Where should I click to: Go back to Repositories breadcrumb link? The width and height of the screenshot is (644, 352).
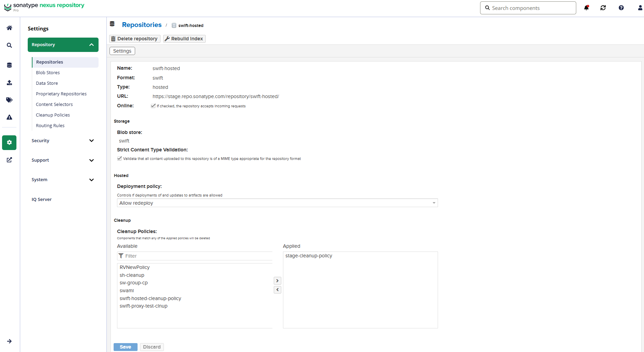point(142,25)
